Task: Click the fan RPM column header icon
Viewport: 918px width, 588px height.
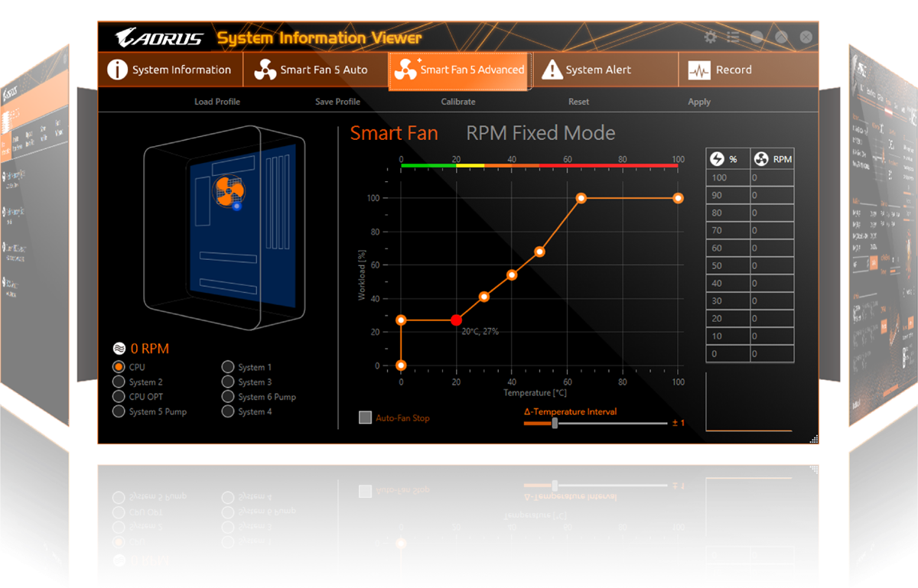Action: 761,159
